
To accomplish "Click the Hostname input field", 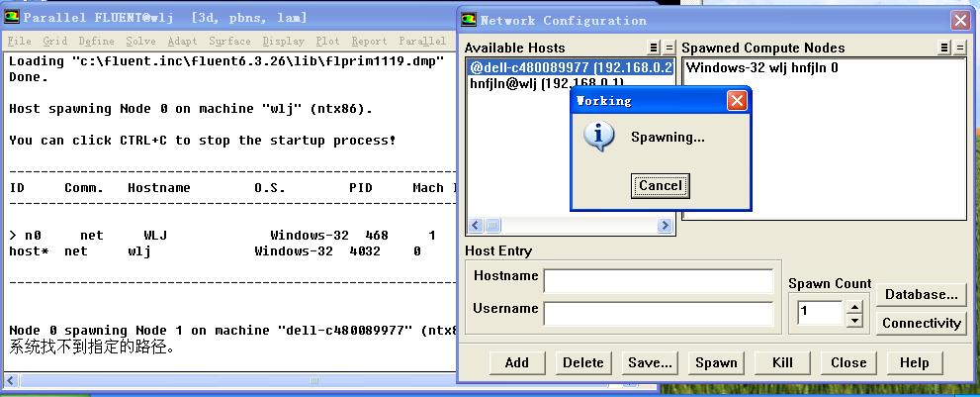I will coord(658,281).
